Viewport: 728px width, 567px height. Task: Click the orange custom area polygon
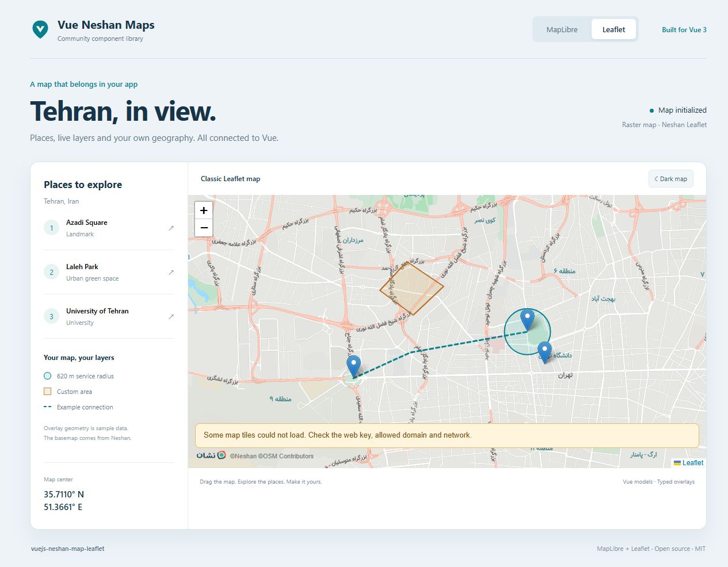click(411, 288)
